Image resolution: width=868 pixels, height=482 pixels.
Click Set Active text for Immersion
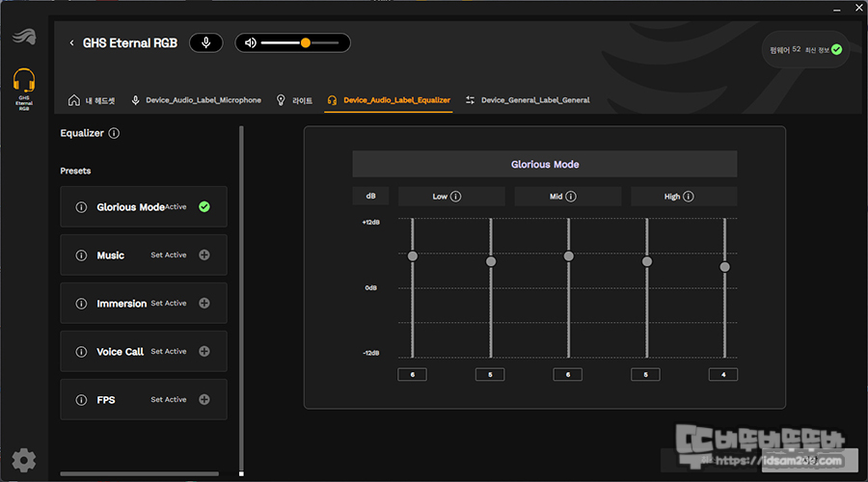click(169, 304)
